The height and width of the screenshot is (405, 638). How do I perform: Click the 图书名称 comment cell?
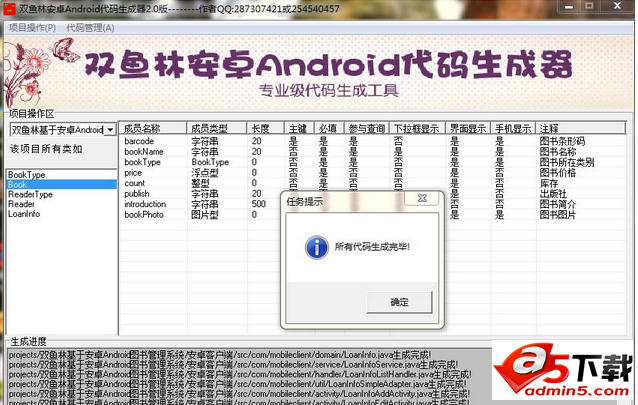point(558,152)
